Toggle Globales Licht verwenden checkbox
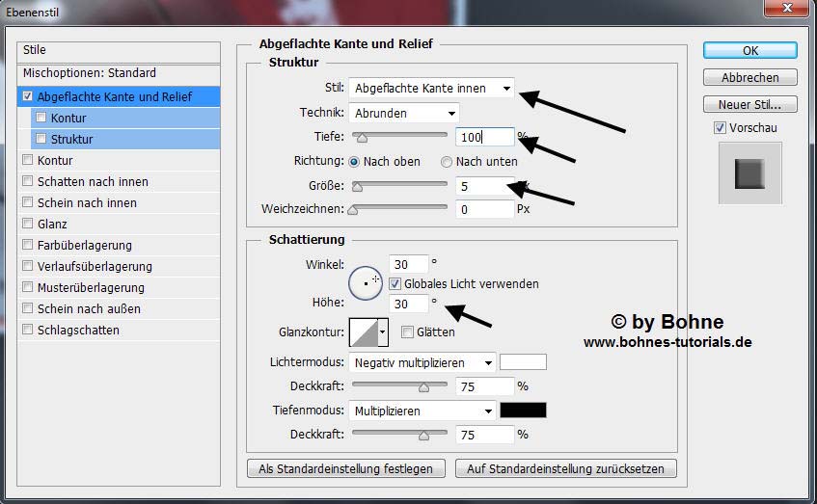817x504 pixels. point(395,283)
